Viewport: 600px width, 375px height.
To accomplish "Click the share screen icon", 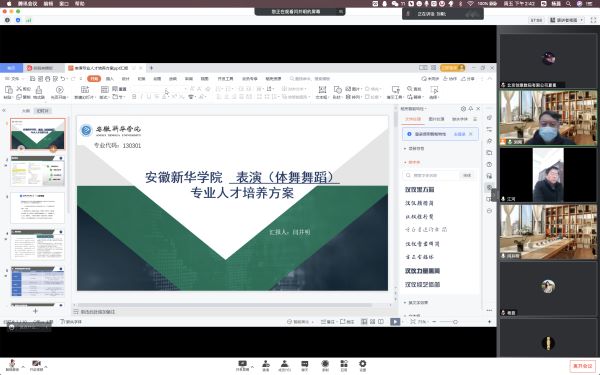I will coord(242,365).
